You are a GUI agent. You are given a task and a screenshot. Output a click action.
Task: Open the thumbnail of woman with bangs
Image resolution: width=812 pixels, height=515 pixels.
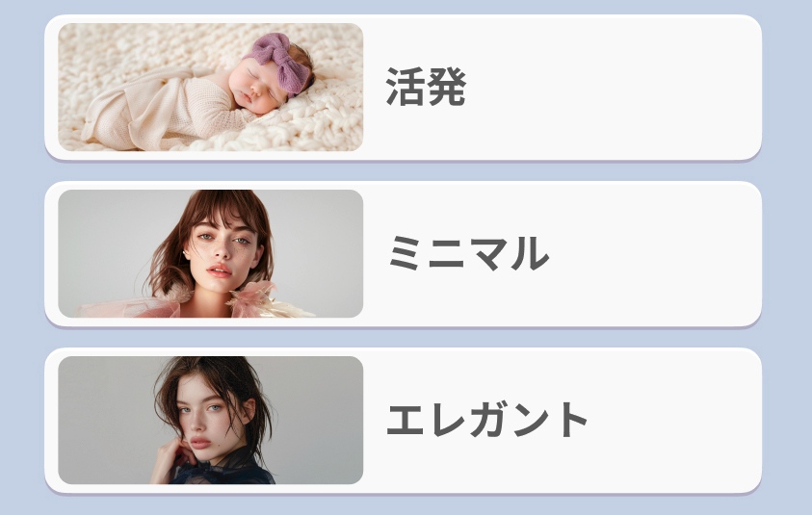(x=210, y=253)
